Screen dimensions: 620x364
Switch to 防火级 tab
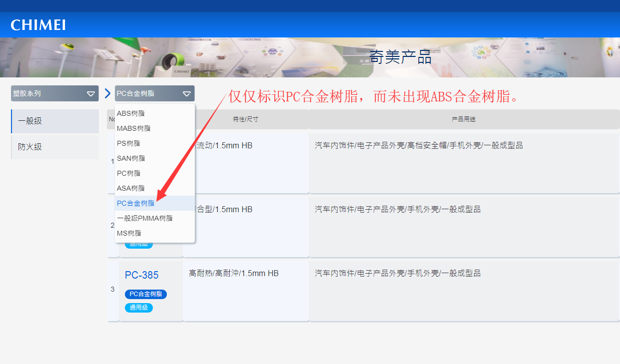(x=55, y=147)
